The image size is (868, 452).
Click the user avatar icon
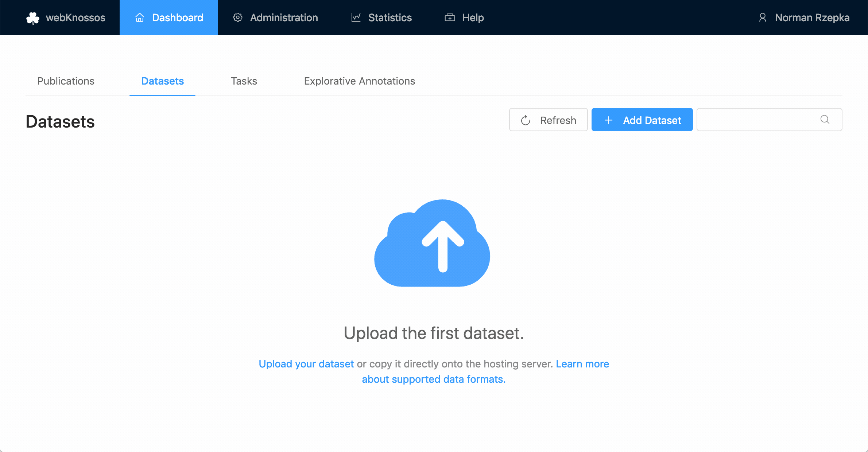tap(763, 17)
